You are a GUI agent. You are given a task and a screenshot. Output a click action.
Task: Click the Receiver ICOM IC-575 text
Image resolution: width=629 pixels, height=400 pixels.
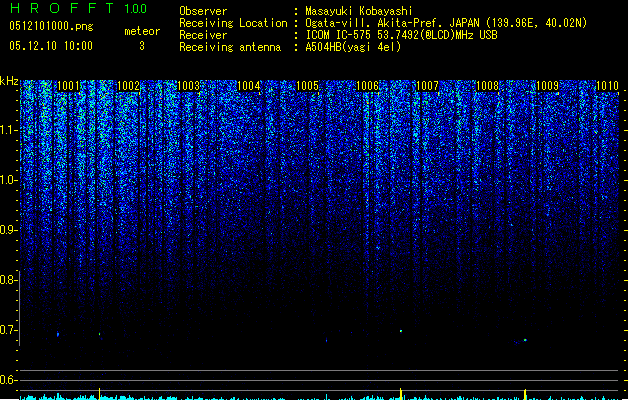pyautogui.click(x=401, y=35)
